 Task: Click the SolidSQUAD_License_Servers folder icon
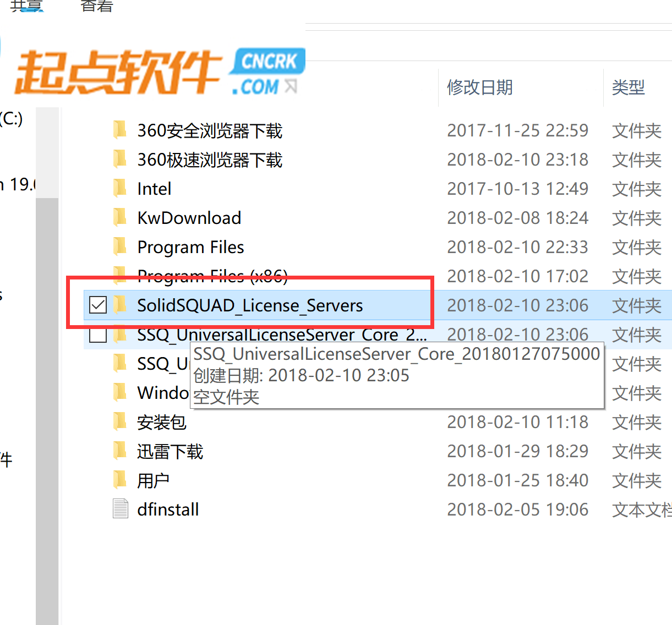click(x=120, y=305)
